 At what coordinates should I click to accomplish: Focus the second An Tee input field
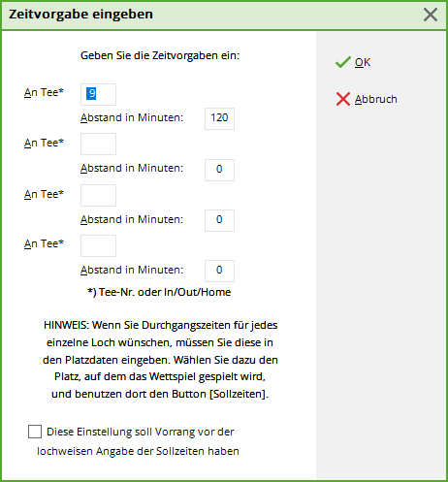coord(98,144)
